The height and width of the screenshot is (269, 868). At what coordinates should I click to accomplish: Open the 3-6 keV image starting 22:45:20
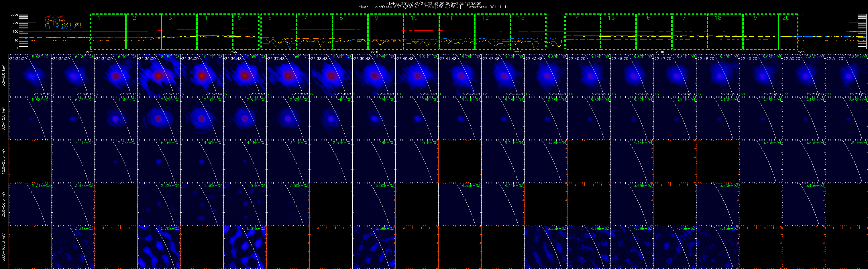point(589,76)
